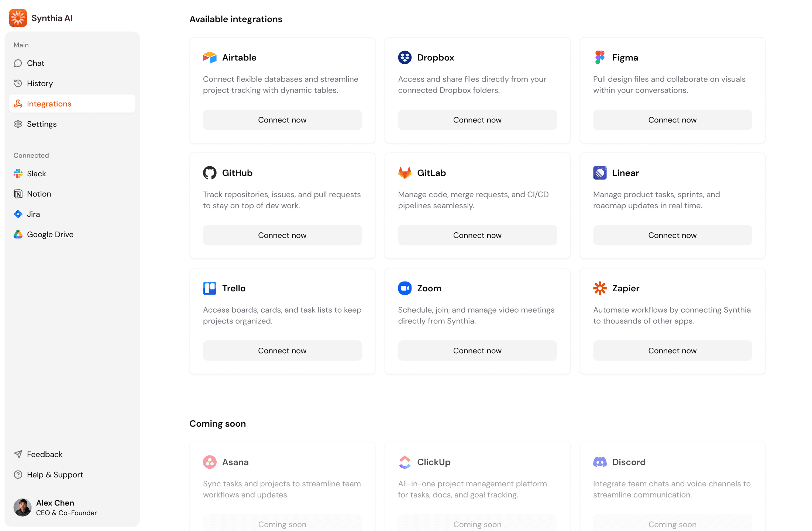Screen dimensions: 812x531
Task: Click the Feedback link
Action: 44,454
